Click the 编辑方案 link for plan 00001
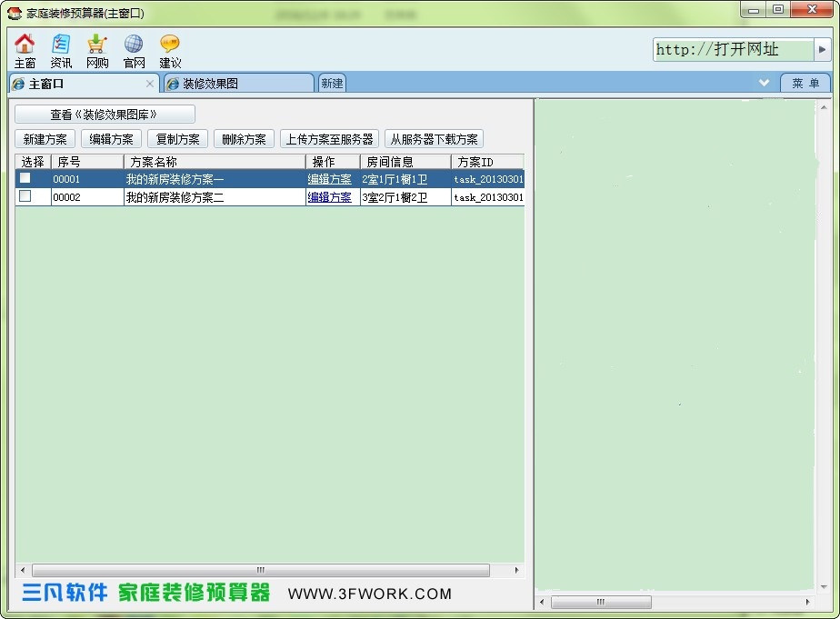Viewport: 840px width, 619px height. click(328, 178)
